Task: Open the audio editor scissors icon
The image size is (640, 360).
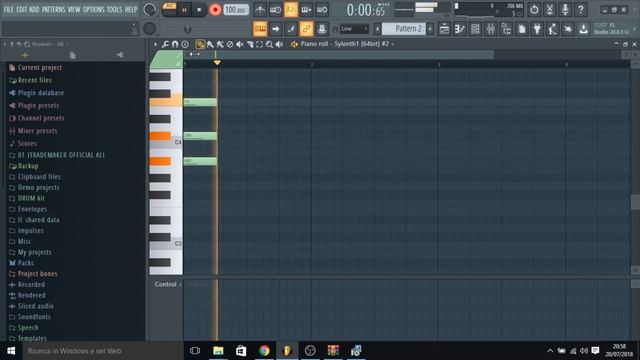Action: click(550, 9)
